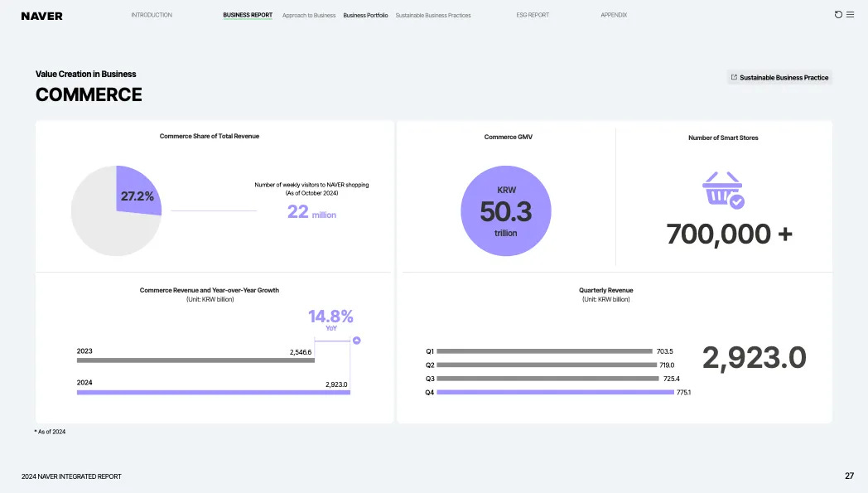Click the Q4 quarterly revenue bar
Screen dimensions: 868x493
coord(555,392)
